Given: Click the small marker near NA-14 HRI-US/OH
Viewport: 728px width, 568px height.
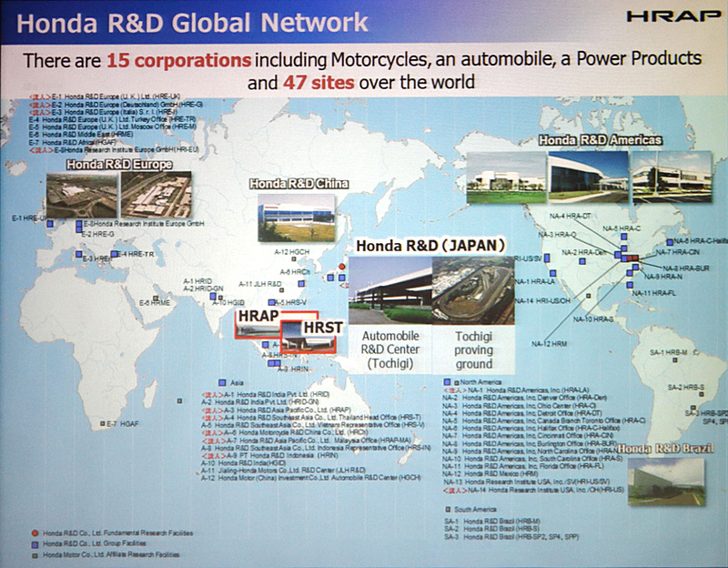Looking at the screenshot, I should point(588,296).
